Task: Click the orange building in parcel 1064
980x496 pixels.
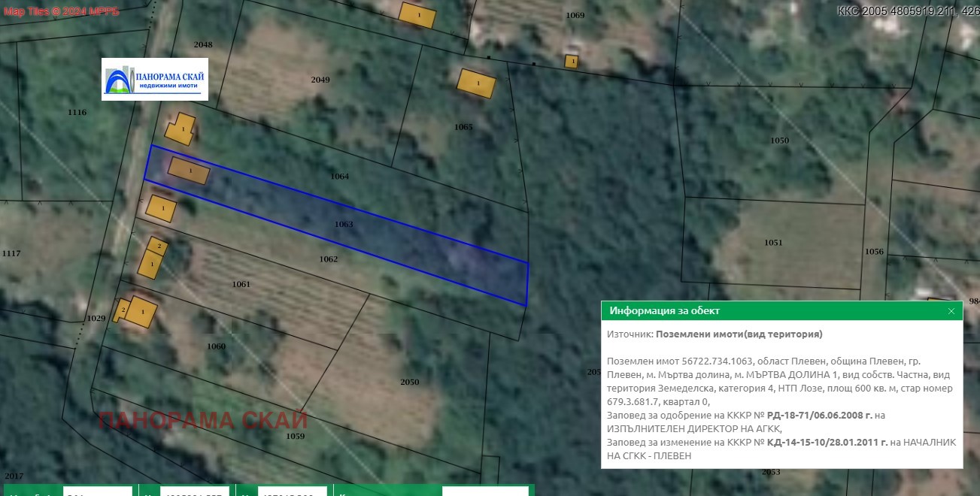Action: pos(181,129)
